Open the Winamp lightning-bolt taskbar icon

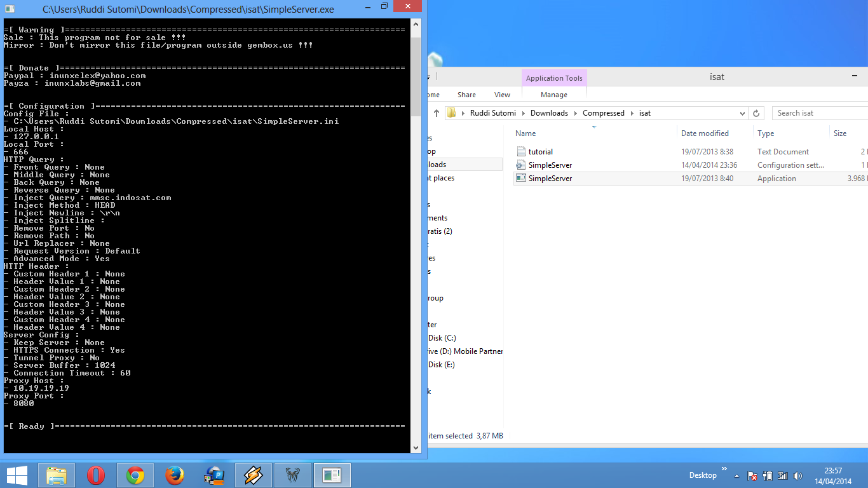click(x=253, y=475)
